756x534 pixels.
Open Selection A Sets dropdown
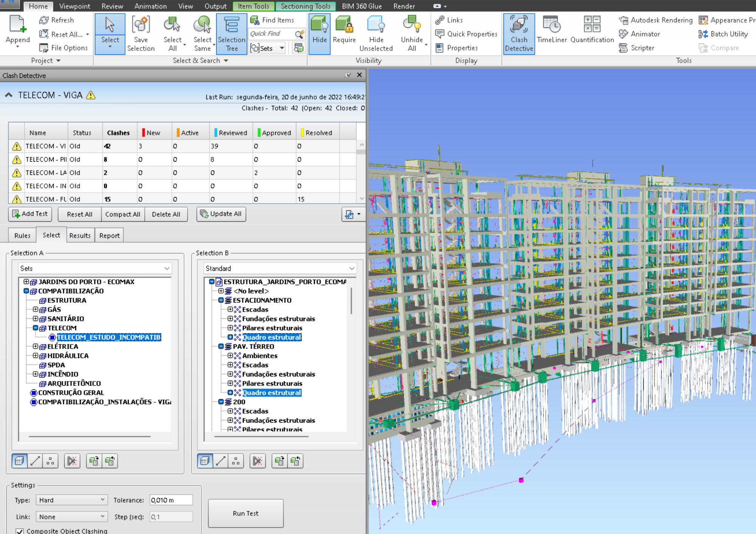[x=95, y=268]
